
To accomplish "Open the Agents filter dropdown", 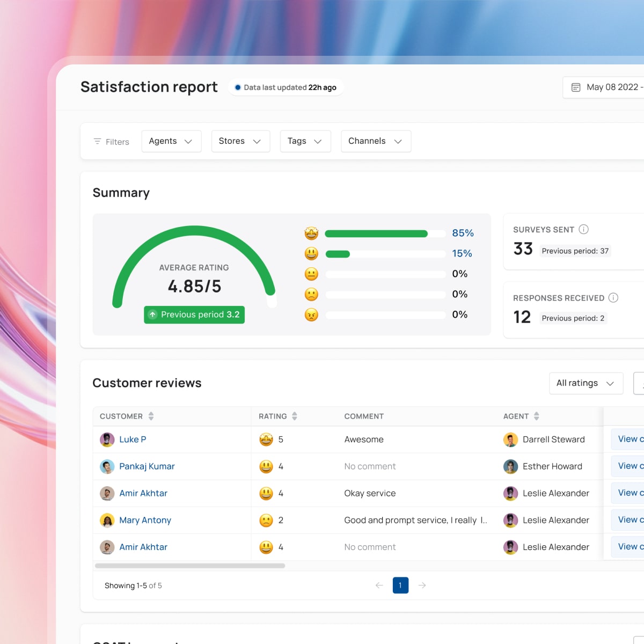I will tap(171, 141).
